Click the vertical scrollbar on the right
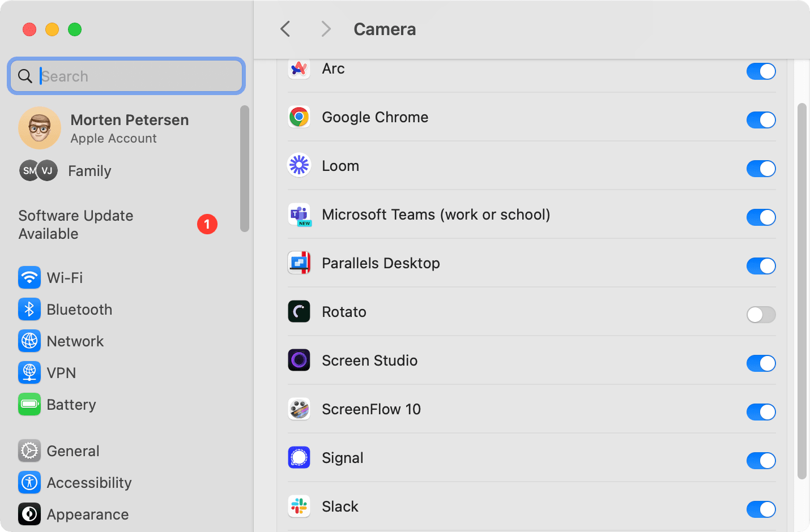810x532 pixels. click(x=802, y=283)
